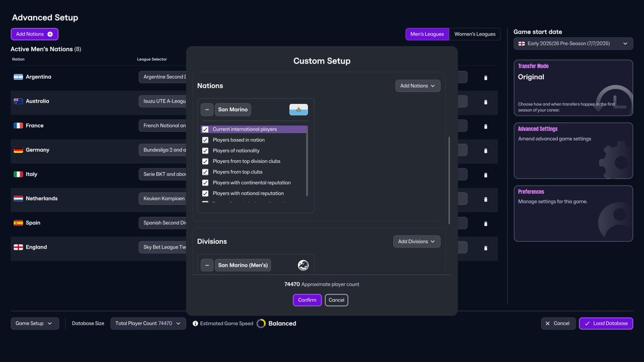Delete the Australia nation row
The height and width of the screenshot is (362, 644).
486,102
